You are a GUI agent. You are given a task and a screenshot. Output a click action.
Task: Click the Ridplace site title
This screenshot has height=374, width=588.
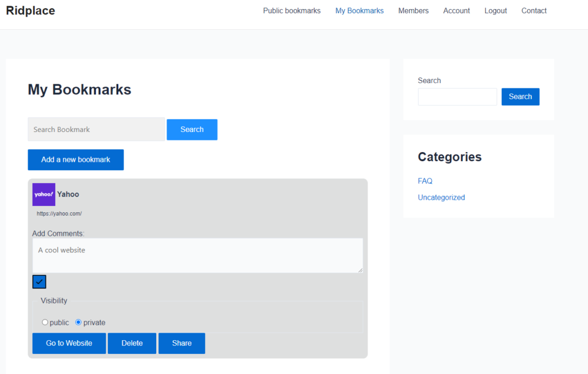30,10
